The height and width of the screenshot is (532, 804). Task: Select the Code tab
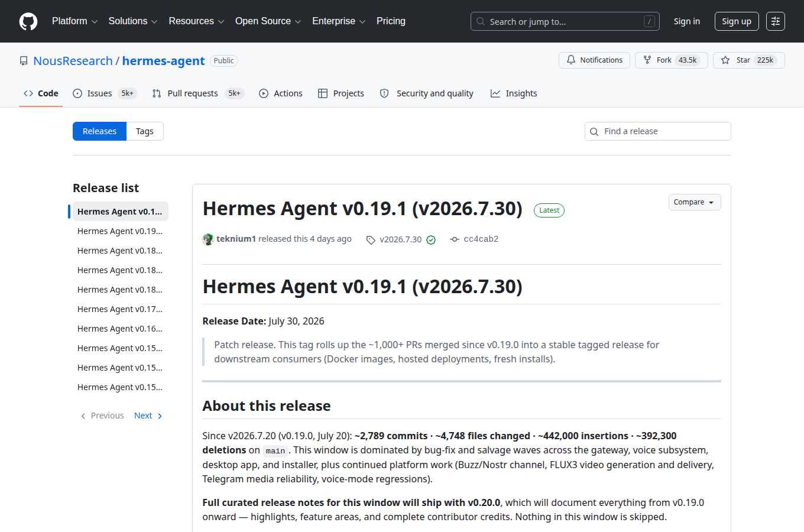pos(41,93)
